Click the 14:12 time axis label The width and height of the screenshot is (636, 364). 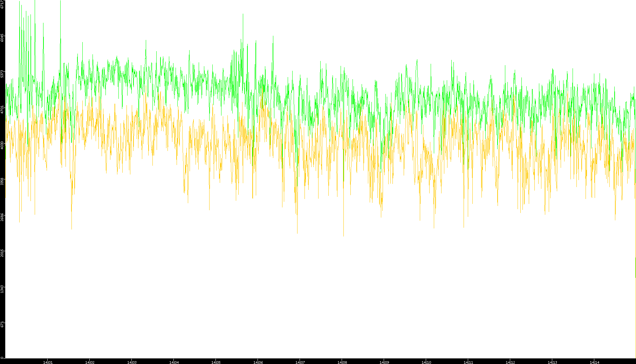tap(510, 362)
